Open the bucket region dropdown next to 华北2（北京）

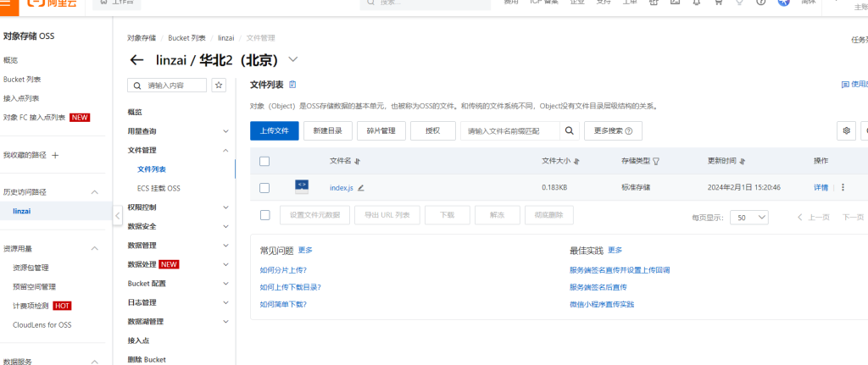(292, 59)
